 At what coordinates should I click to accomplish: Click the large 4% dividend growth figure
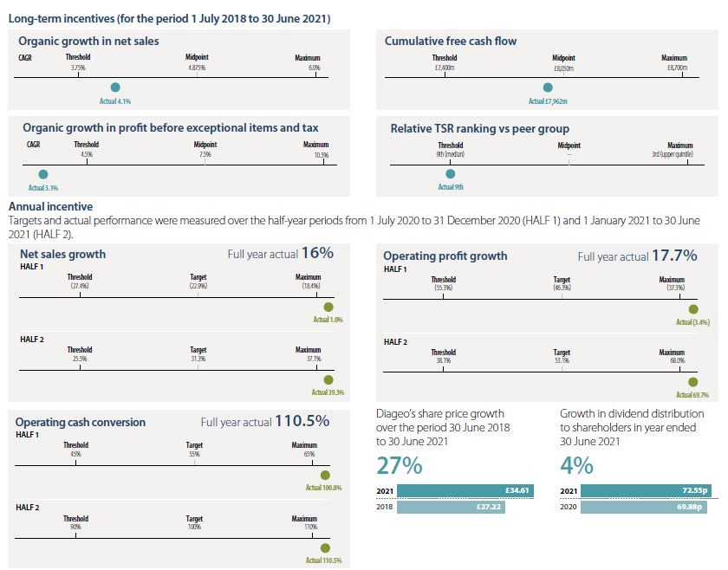click(x=576, y=465)
